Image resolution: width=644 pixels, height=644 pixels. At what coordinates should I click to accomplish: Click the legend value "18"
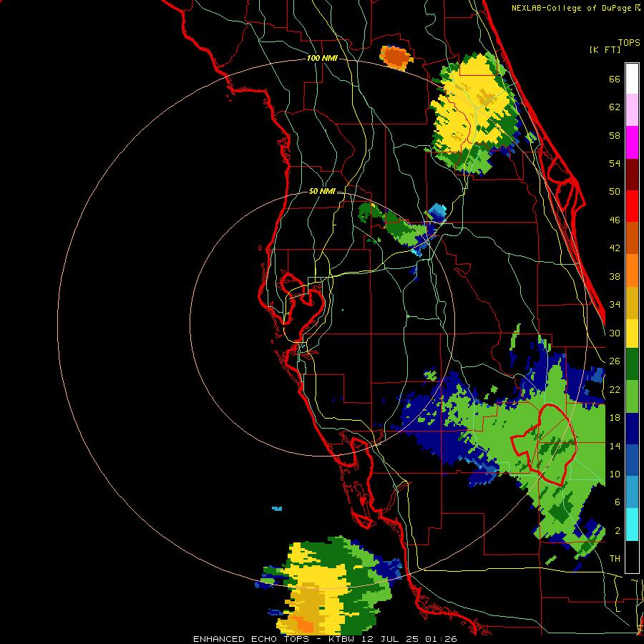(x=615, y=418)
